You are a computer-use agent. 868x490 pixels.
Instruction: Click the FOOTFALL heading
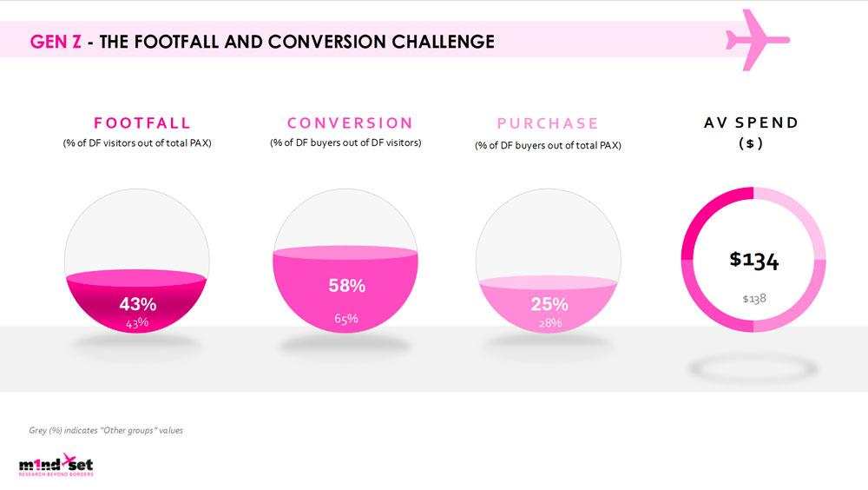(x=142, y=123)
